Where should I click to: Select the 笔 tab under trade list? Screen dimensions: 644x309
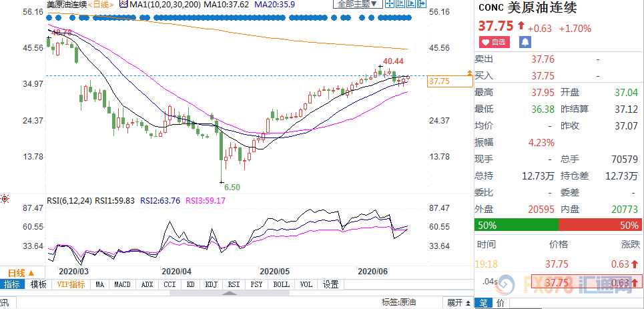483,303
